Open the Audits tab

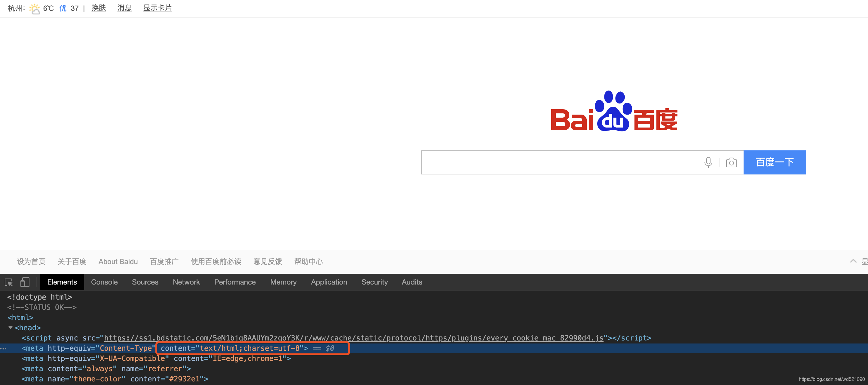412,282
